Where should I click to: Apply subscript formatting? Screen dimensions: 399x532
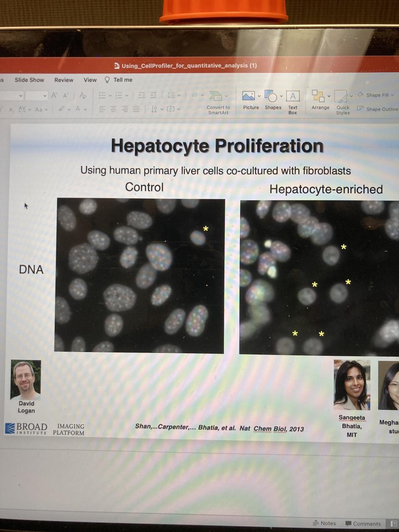click(x=11, y=109)
